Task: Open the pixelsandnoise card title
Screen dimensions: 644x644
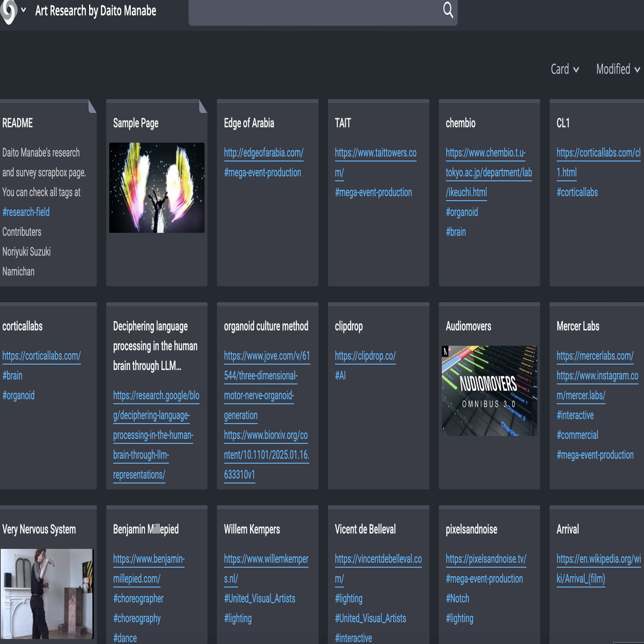Action: pyautogui.click(x=472, y=529)
